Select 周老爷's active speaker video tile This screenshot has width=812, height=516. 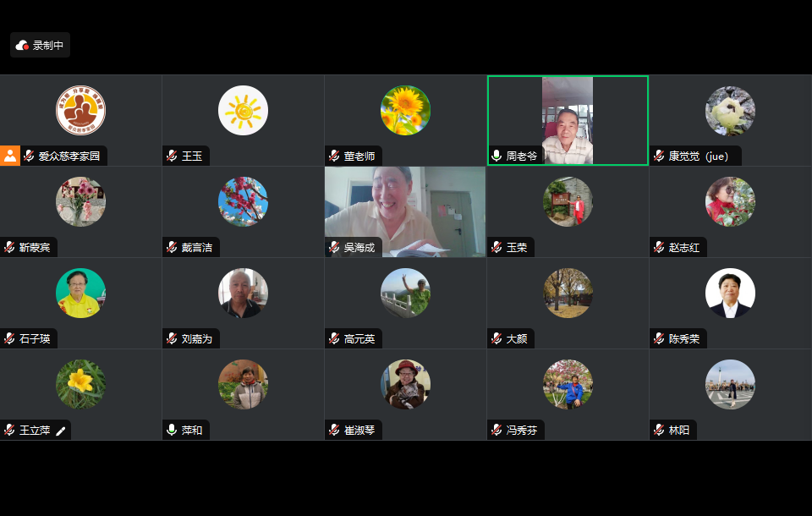click(568, 121)
